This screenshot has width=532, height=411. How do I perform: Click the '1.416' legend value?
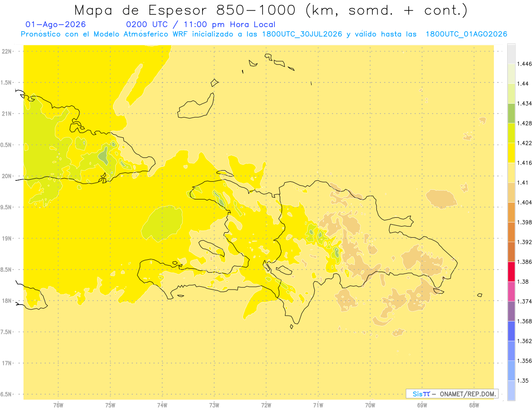point(524,163)
